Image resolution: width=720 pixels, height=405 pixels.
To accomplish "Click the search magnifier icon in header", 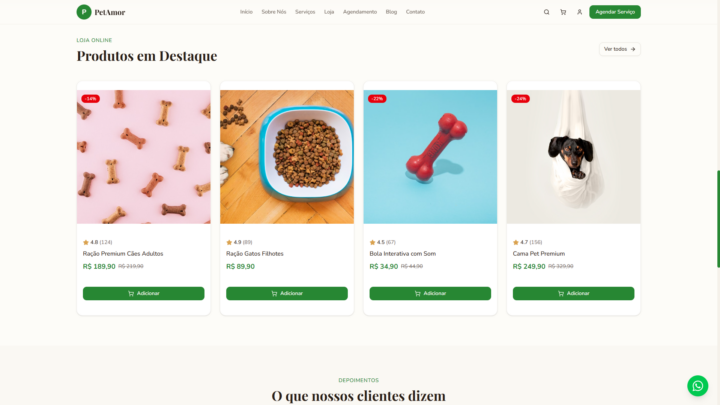I will [x=546, y=12].
